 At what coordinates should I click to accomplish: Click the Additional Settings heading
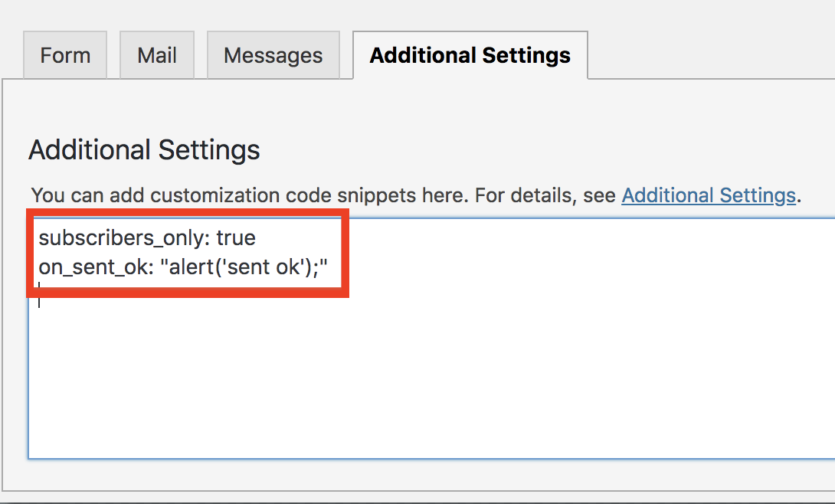[143, 150]
